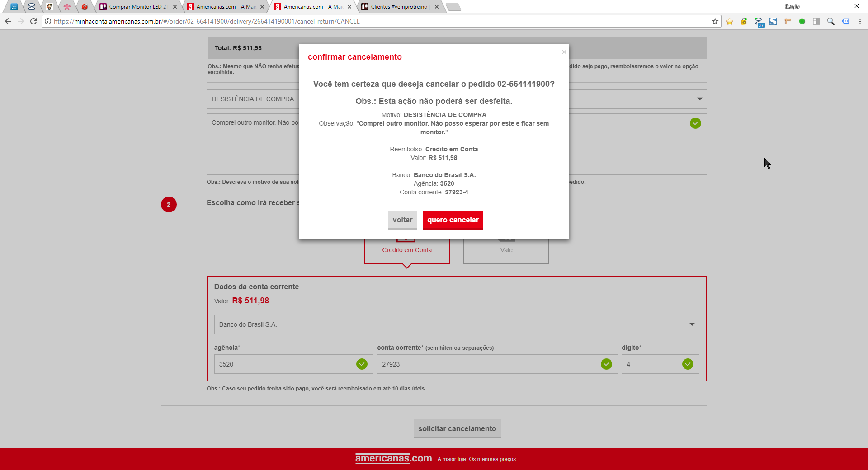Image resolution: width=868 pixels, height=470 pixels.
Task: Close the active Americanas.com tab
Action: (x=349, y=7)
